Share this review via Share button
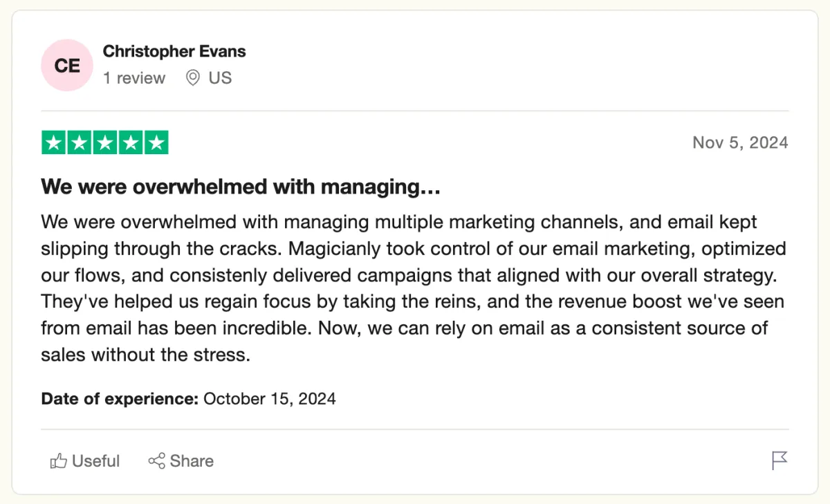This screenshot has height=504, width=830. click(181, 461)
